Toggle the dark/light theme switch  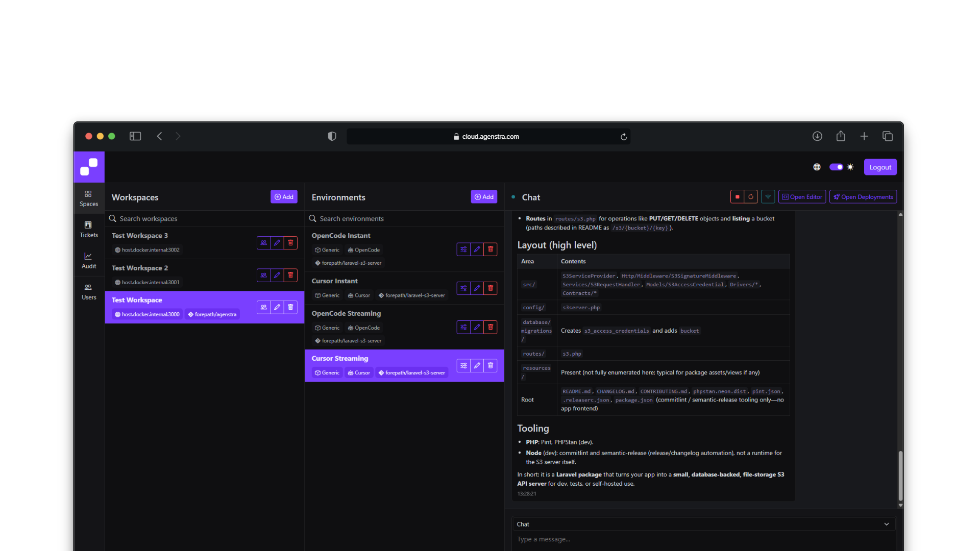836,167
